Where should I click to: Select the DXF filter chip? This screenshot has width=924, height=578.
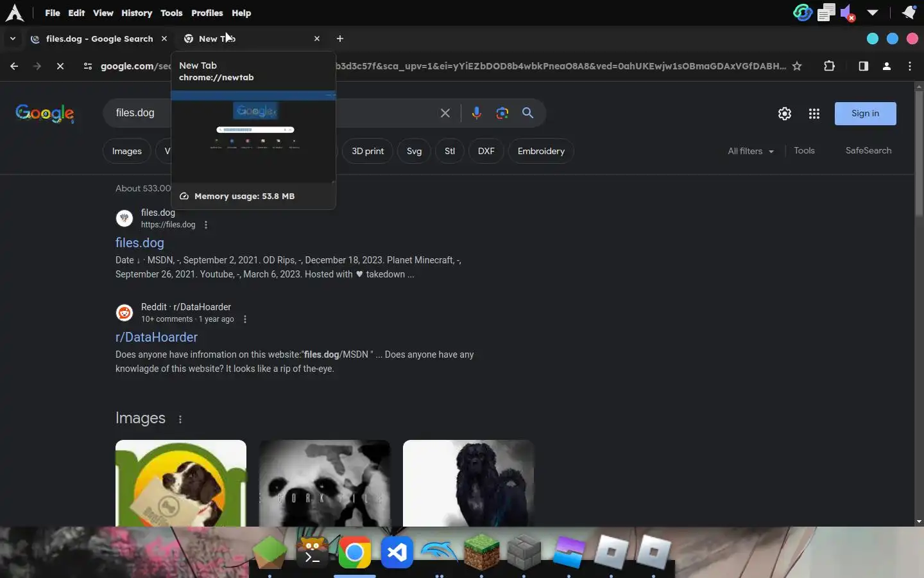coord(486,152)
